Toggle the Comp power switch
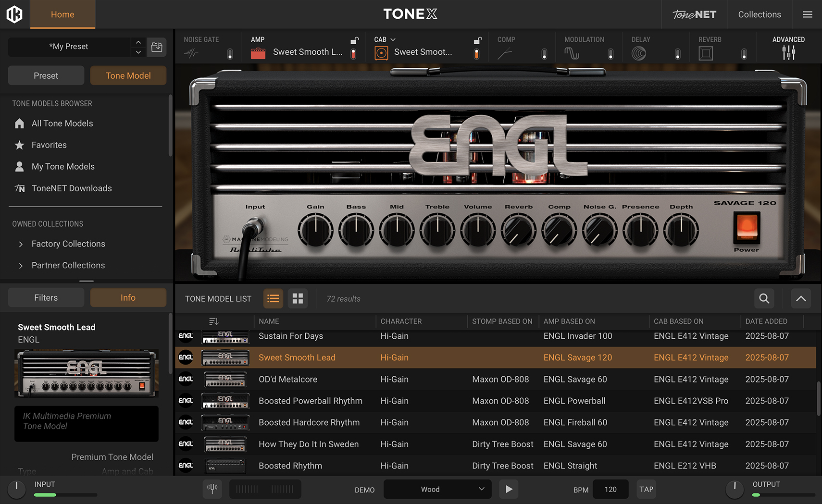Screen dimensions: 822x504 pyautogui.click(x=544, y=54)
